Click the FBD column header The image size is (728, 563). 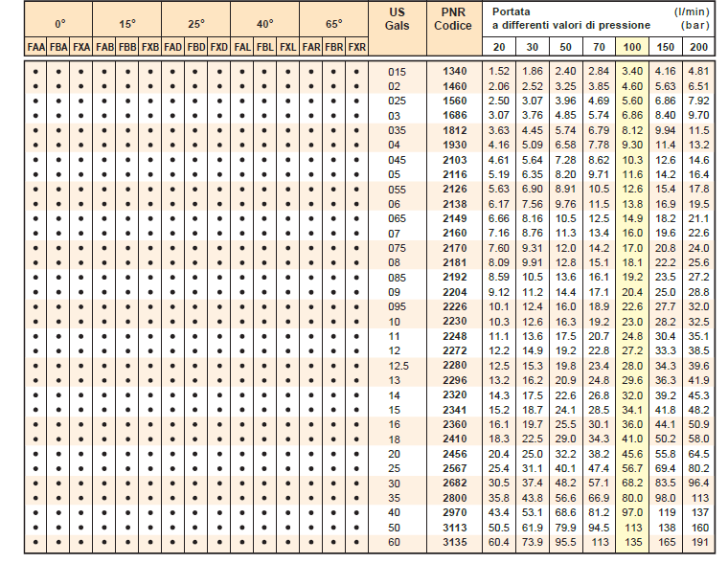195,47
